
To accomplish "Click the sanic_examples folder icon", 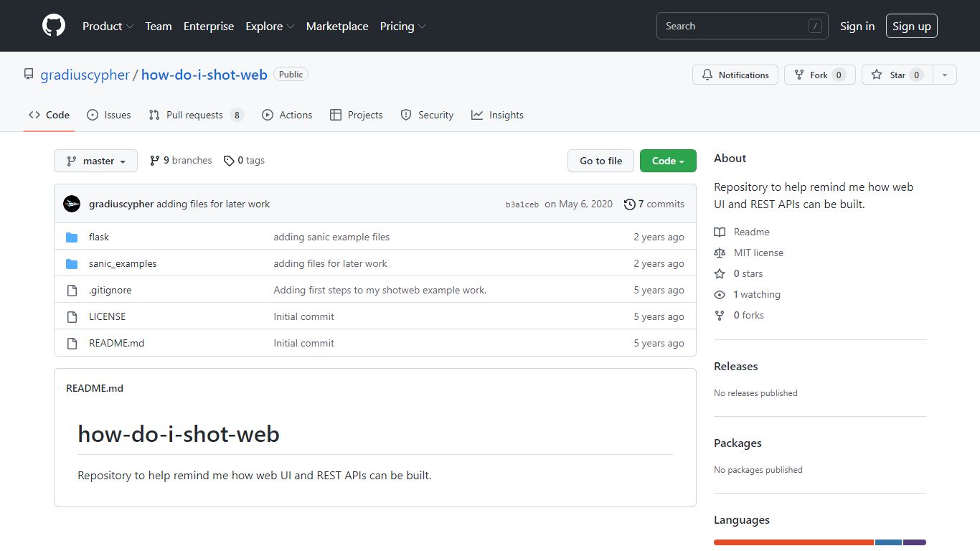I will point(72,263).
